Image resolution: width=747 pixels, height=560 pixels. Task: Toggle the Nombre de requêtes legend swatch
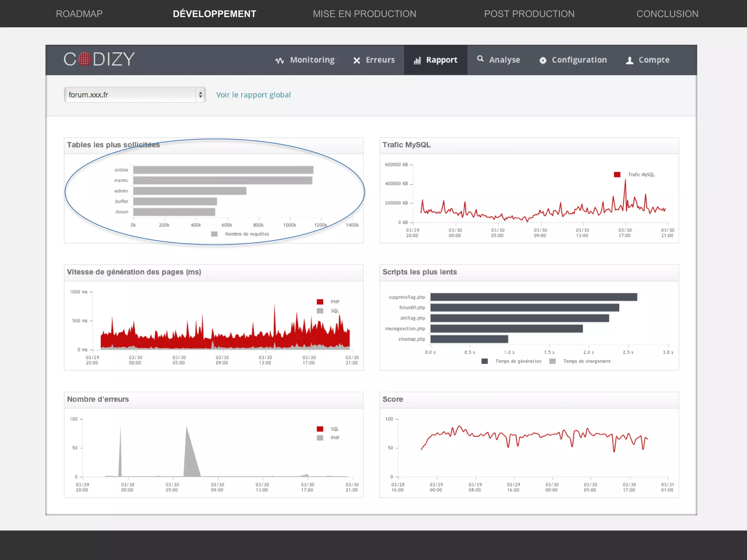click(x=214, y=234)
